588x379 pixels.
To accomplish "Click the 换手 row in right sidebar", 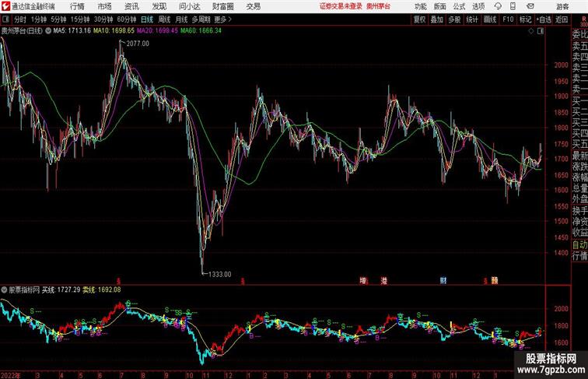I will (579, 211).
